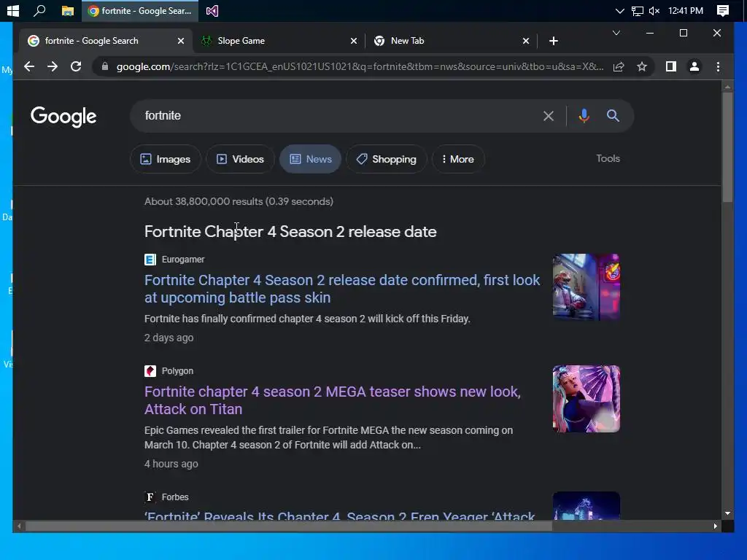Click the vertical scrollbar thumb
747x560 pixels.
point(727,147)
